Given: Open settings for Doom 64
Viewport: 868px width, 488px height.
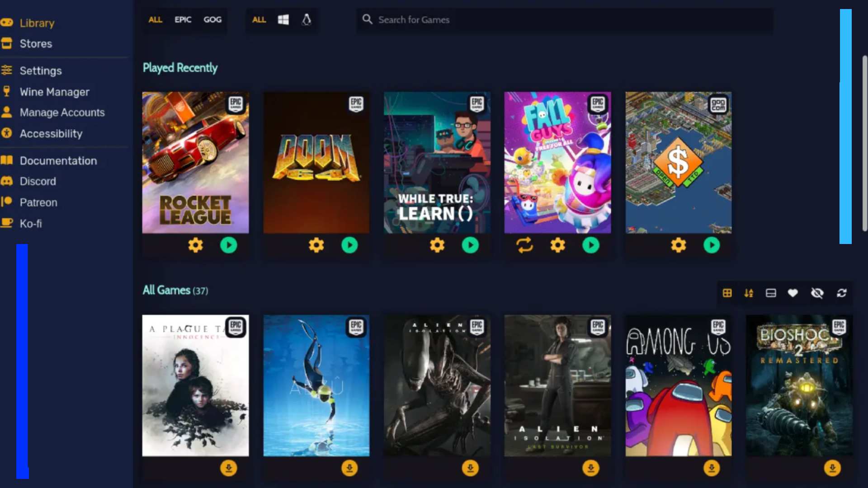Looking at the screenshot, I should (316, 245).
